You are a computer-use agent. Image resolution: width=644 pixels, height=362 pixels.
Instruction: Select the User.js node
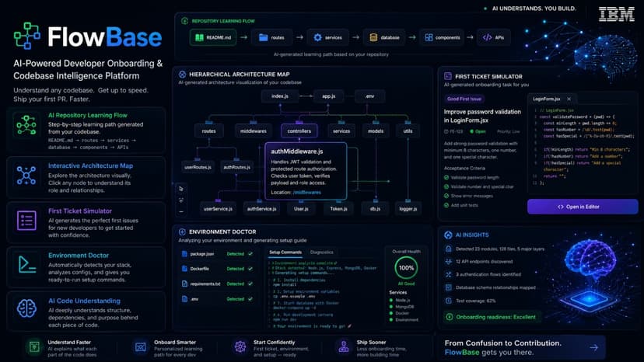(x=301, y=209)
